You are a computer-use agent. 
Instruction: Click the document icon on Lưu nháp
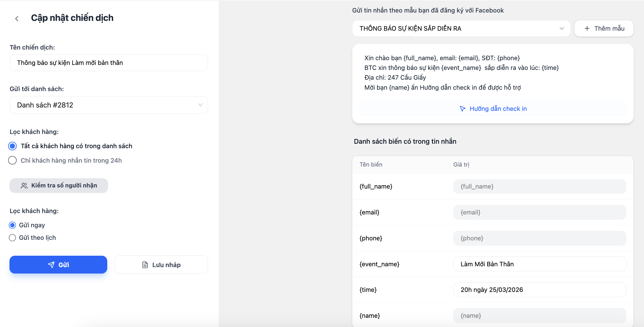click(x=145, y=265)
